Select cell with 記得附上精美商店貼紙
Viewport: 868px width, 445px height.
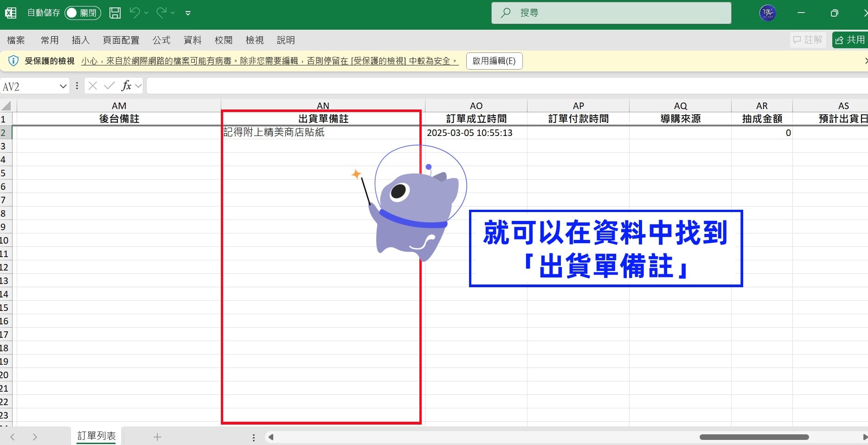click(x=323, y=132)
